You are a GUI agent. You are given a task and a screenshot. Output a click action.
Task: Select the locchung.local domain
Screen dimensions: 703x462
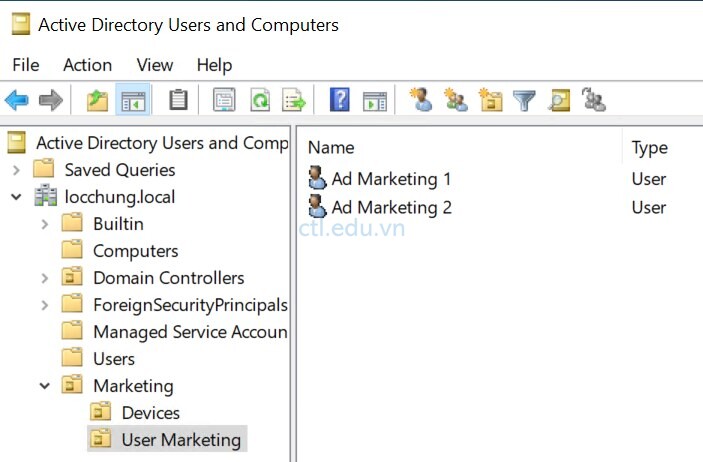tap(120, 196)
